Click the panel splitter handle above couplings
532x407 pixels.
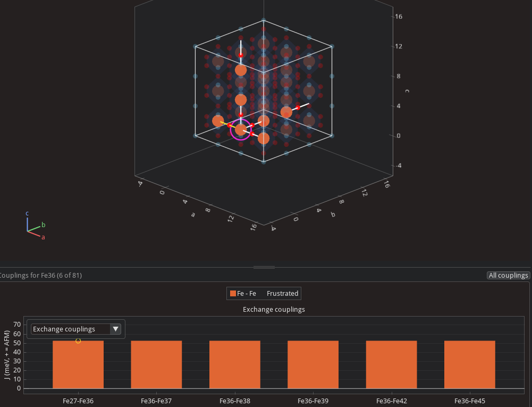point(264,268)
